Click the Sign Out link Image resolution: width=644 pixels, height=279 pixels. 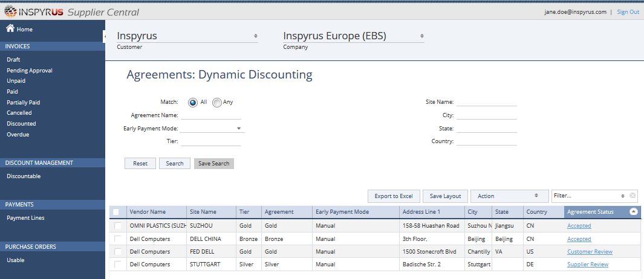(628, 12)
